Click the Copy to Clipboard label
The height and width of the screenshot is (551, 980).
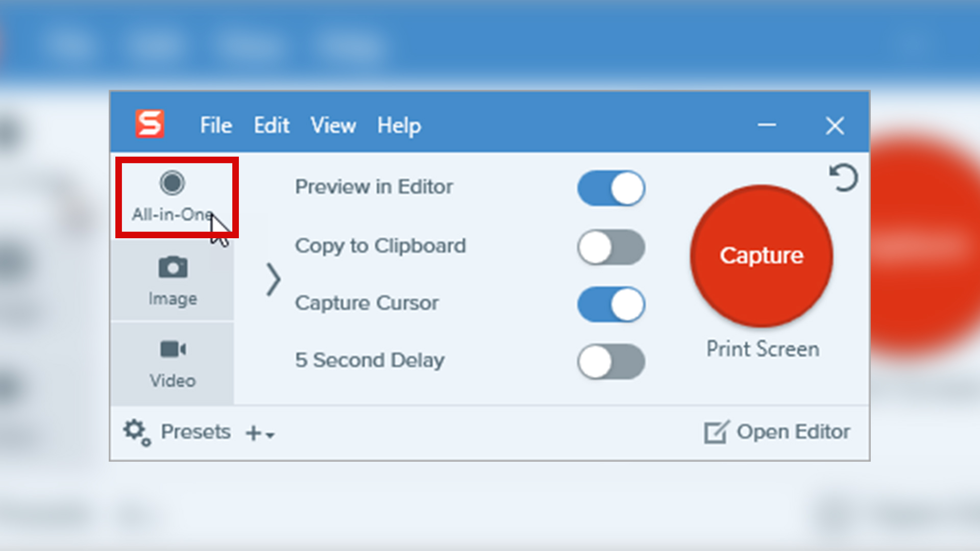click(x=380, y=246)
